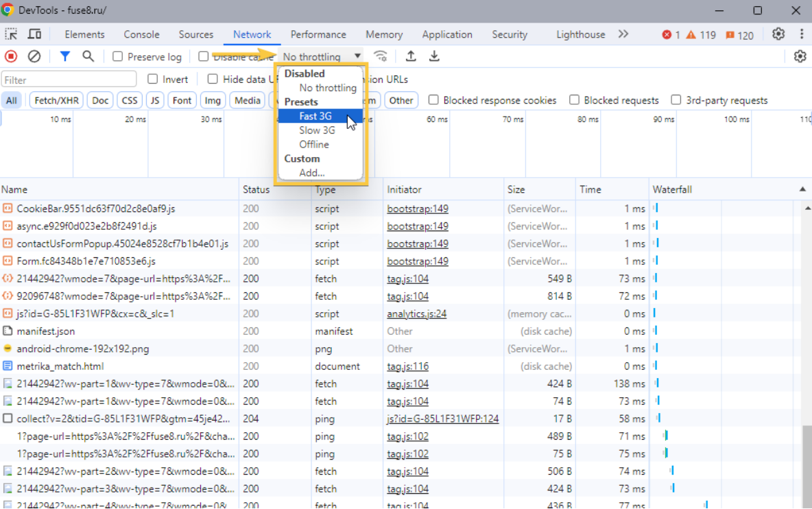
Task: Click the export HAR download icon
Action: click(434, 56)
